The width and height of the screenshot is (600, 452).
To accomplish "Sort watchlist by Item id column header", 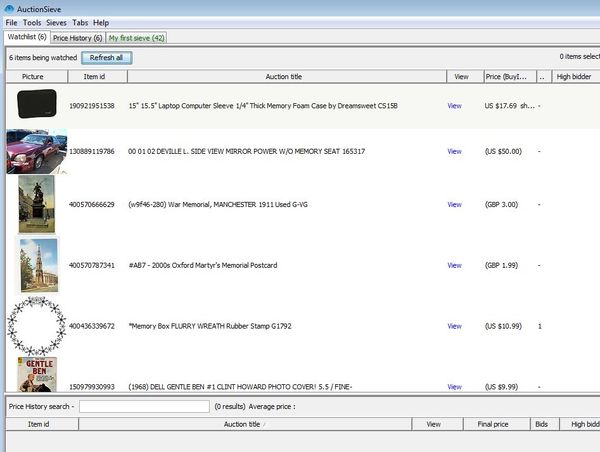I will coord(94,76).
